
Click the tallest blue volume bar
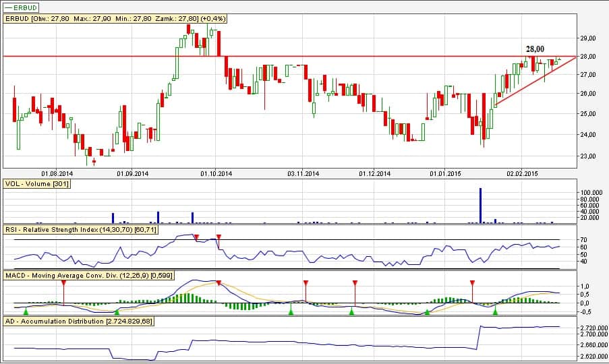tap(481, 205)
